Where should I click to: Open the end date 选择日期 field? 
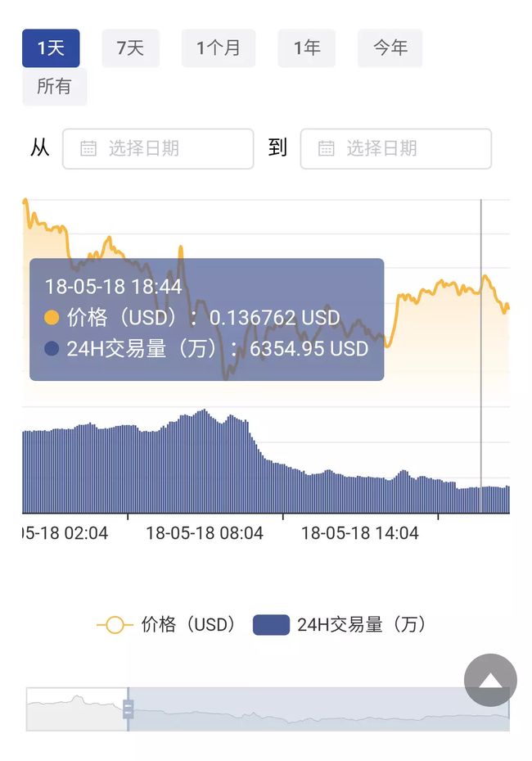396,148
